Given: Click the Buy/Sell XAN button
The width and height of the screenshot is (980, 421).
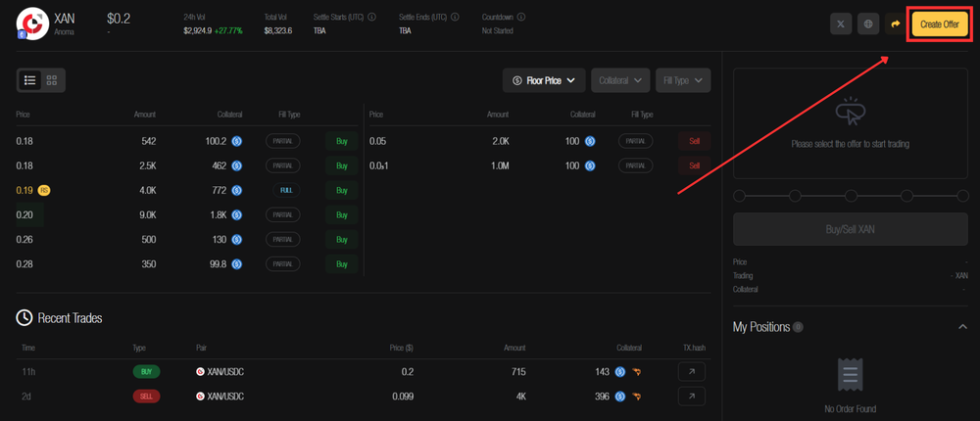Looking at the screenshot, I should point(850,229).
